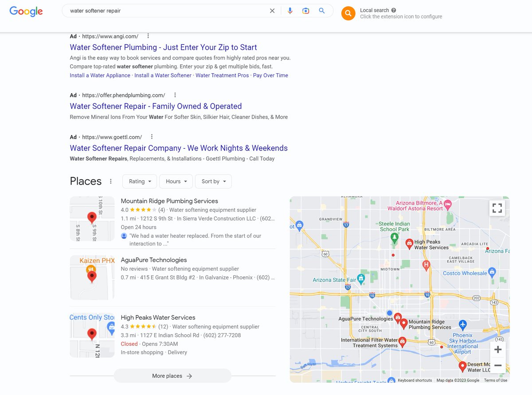Click the orange Local search extension icon

click(x=348, y=13)
